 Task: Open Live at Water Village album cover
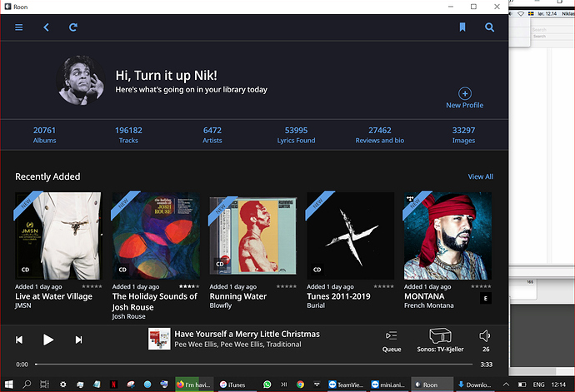pos(58,236)
